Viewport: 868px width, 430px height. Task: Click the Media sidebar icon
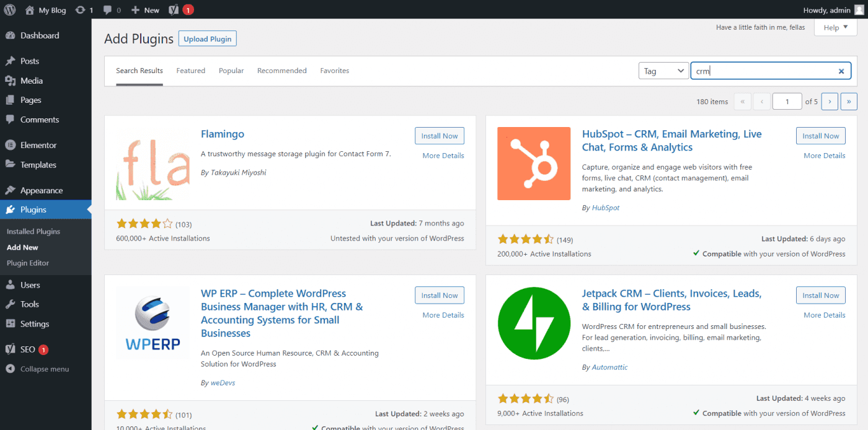coord(10,81)
